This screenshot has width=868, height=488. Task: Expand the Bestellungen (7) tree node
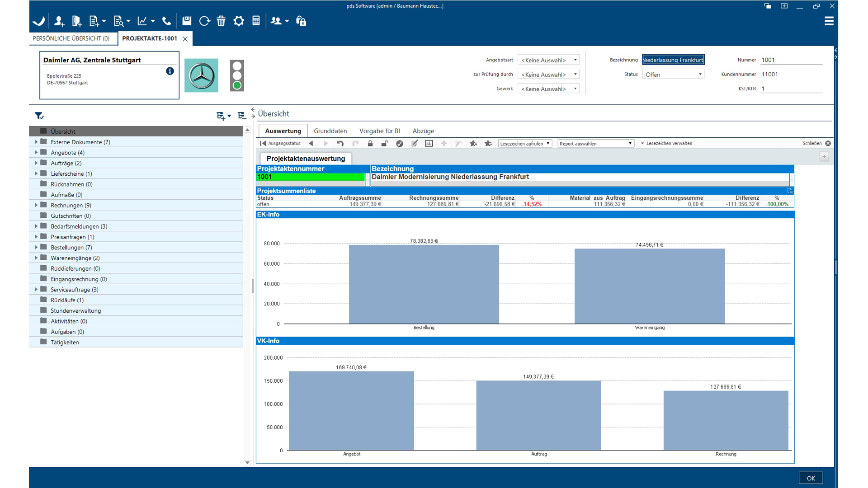coord(36,247)
